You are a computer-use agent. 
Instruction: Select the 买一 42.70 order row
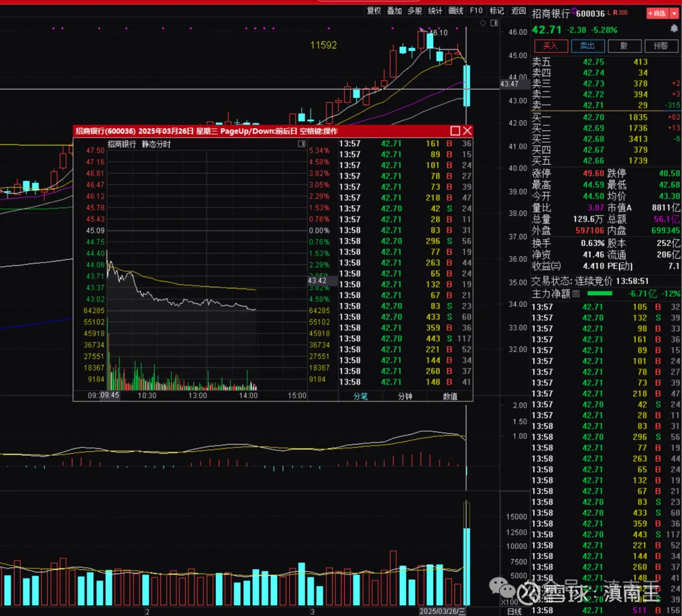pos(606,117)
